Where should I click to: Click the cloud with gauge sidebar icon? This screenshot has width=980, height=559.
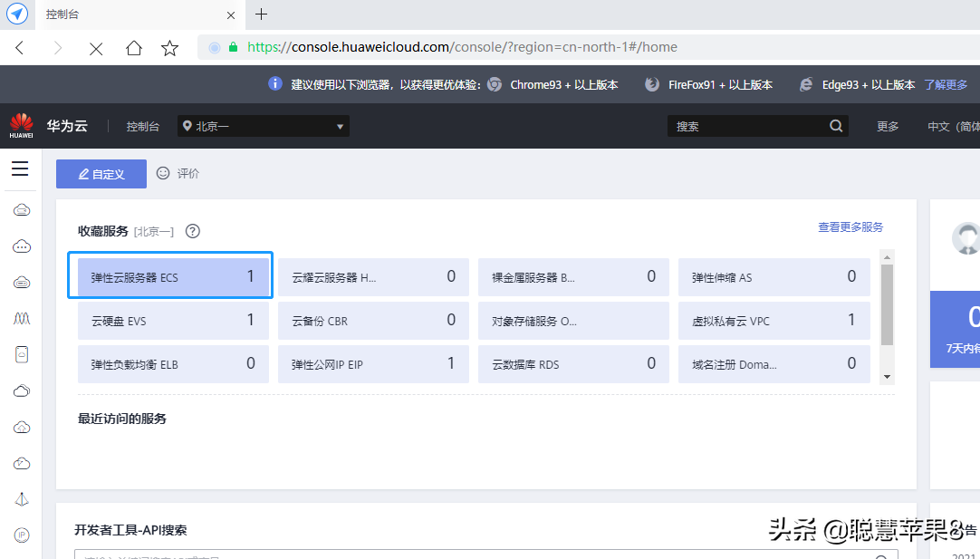point(22,463)
